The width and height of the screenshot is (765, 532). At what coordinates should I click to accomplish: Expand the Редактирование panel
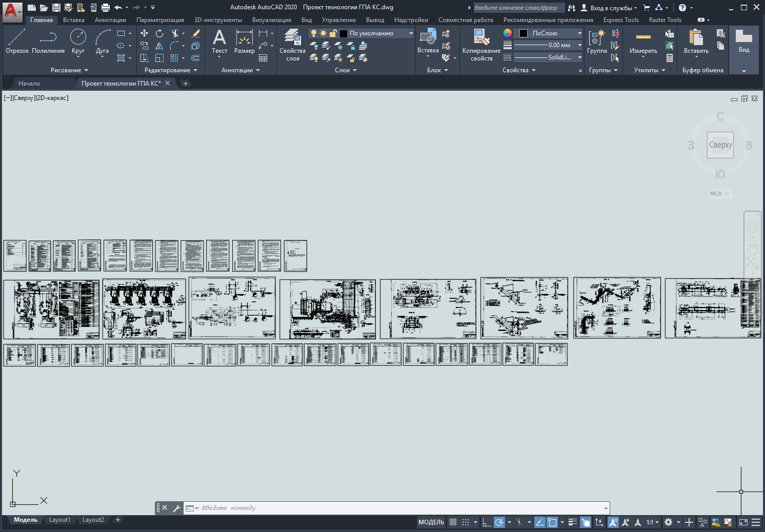point(171,70)
